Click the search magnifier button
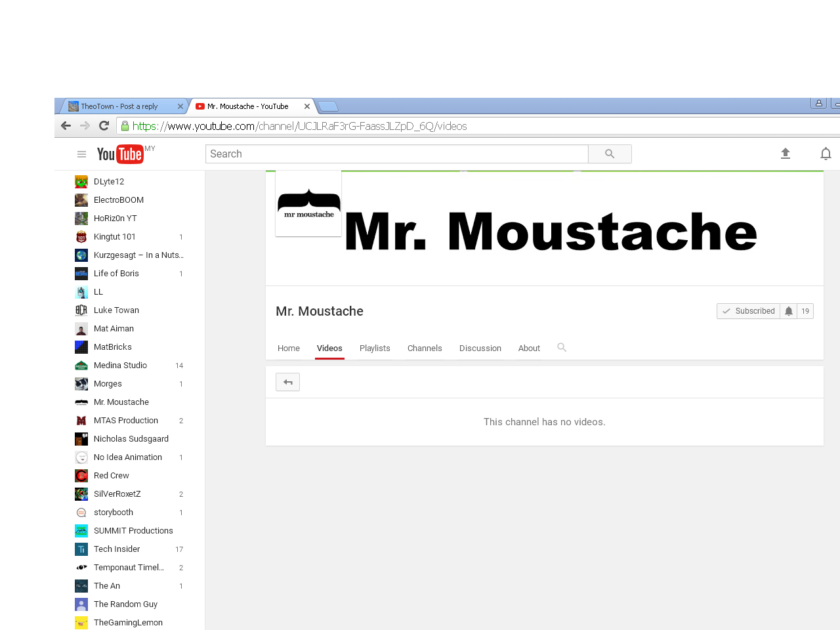The width and height of the screenshot is (840, 630). click(x=610, y=154)
